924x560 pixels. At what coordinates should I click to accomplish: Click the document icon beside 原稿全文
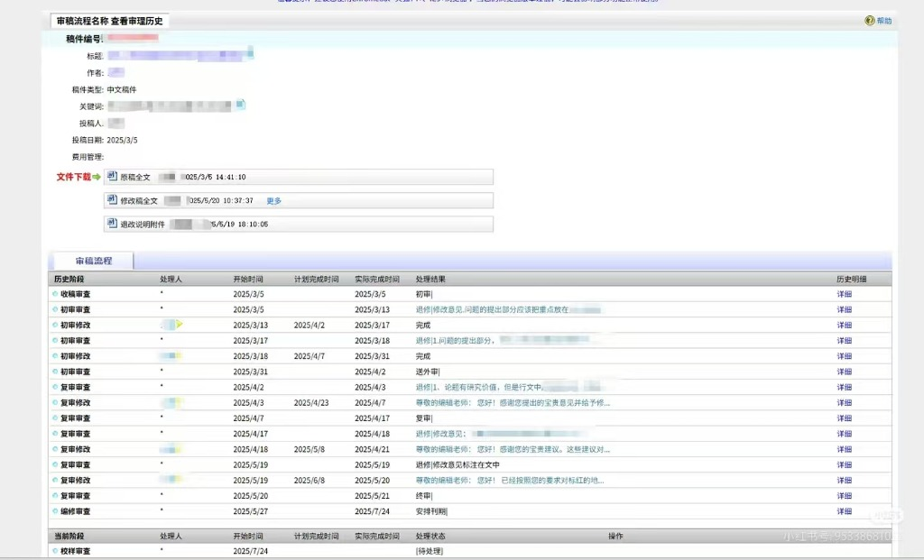click(x=113, y=176)
